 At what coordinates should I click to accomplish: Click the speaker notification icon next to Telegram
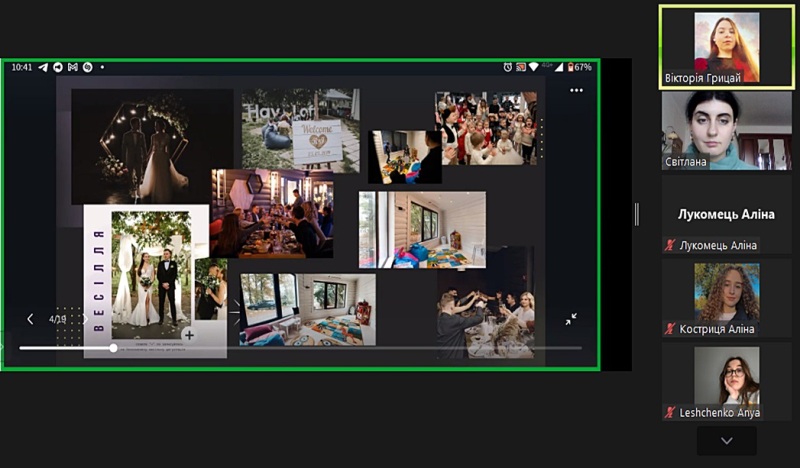(58, 67)
